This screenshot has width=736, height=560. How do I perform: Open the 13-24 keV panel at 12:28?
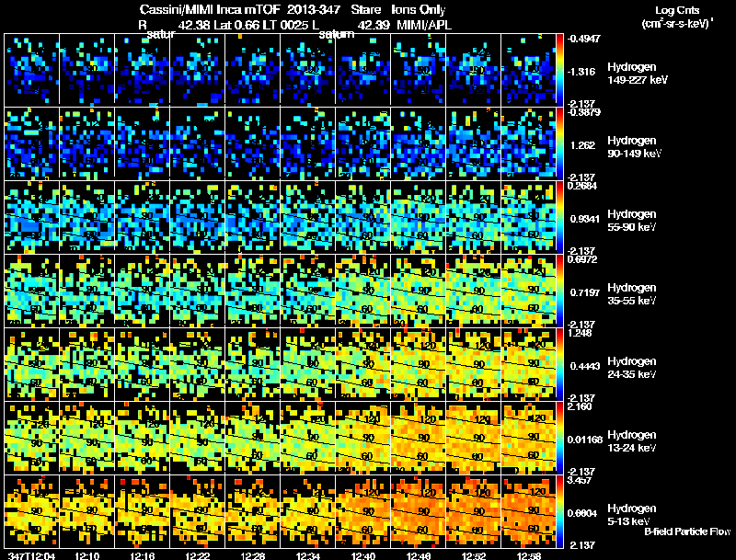(x=252, y=438)
